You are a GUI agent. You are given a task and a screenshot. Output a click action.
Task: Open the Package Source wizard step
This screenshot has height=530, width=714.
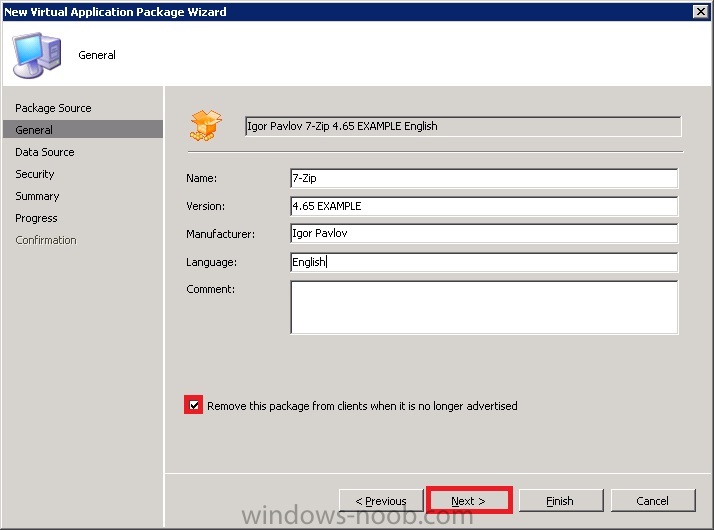pos(53,108)
